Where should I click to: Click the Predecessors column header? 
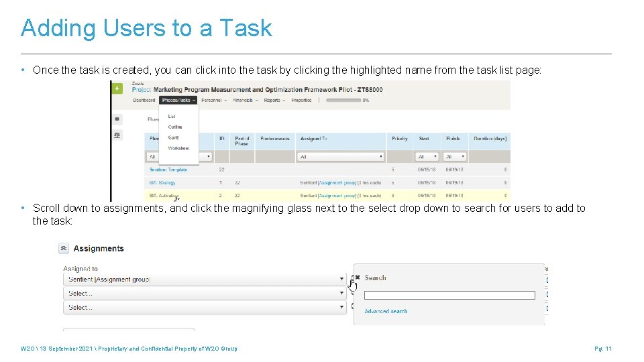tap(275, 139)
